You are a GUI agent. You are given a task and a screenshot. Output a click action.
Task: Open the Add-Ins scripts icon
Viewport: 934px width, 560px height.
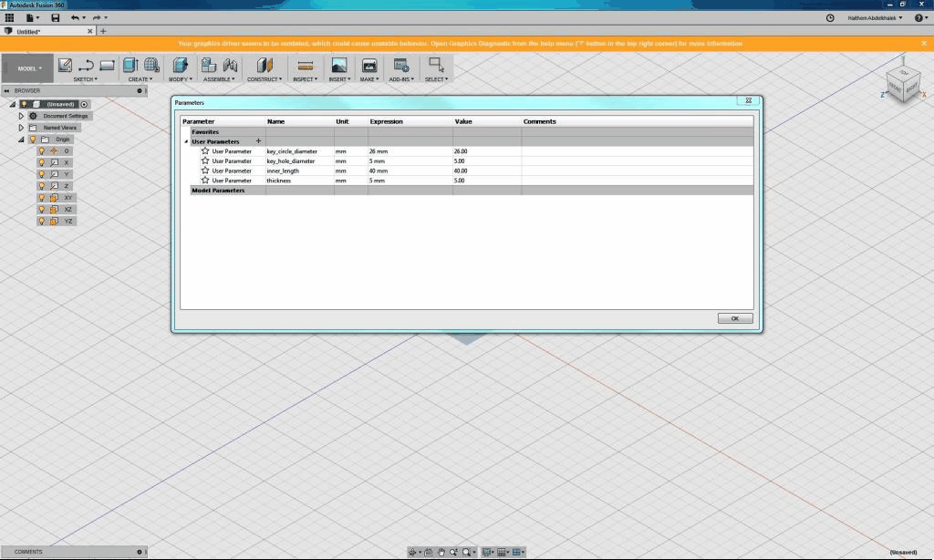401,66
